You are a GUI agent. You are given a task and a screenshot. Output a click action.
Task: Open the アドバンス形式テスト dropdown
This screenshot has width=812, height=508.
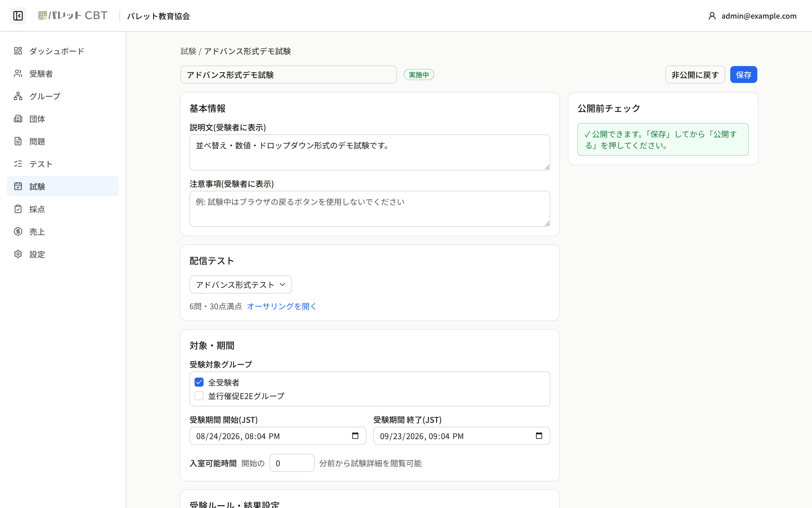click(240, 284)
